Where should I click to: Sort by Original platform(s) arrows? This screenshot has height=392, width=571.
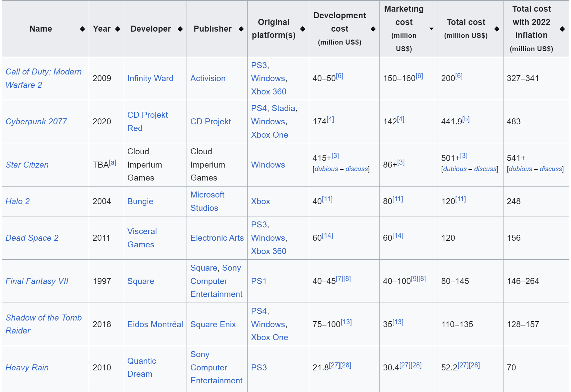click(x=303, y=29)
